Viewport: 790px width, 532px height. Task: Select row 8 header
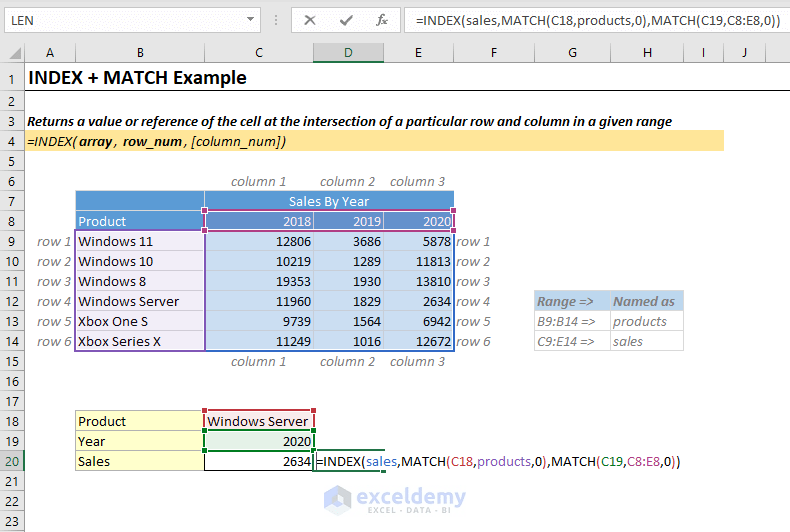(12, 221)
